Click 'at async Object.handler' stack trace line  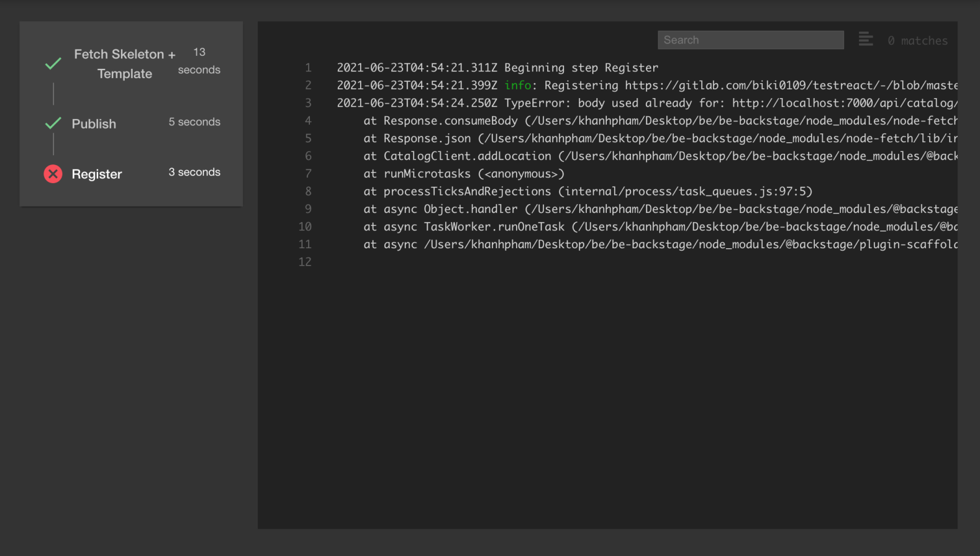[660, 209]
